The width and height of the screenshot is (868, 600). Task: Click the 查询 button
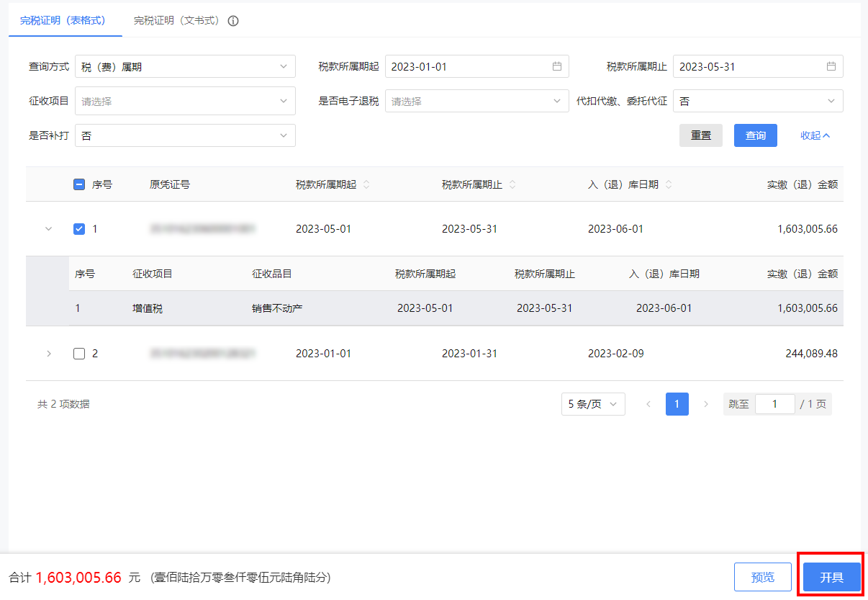[755, 135]
